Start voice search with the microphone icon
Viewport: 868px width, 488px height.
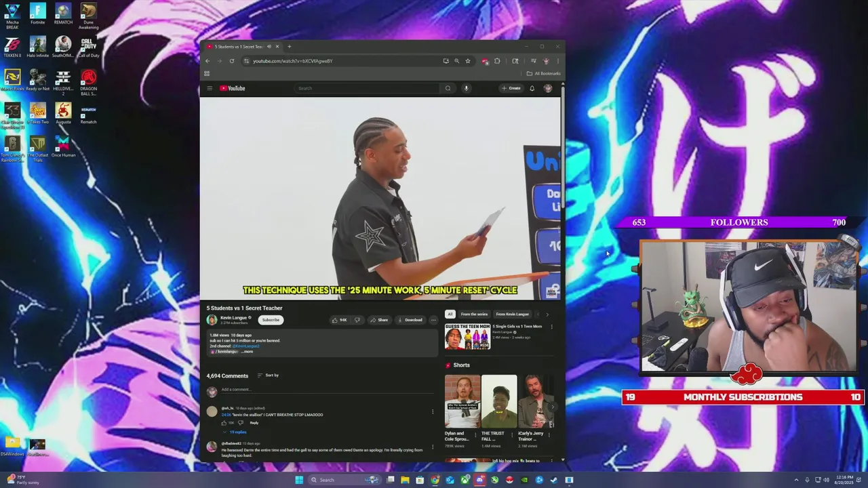tap(466, 88)
